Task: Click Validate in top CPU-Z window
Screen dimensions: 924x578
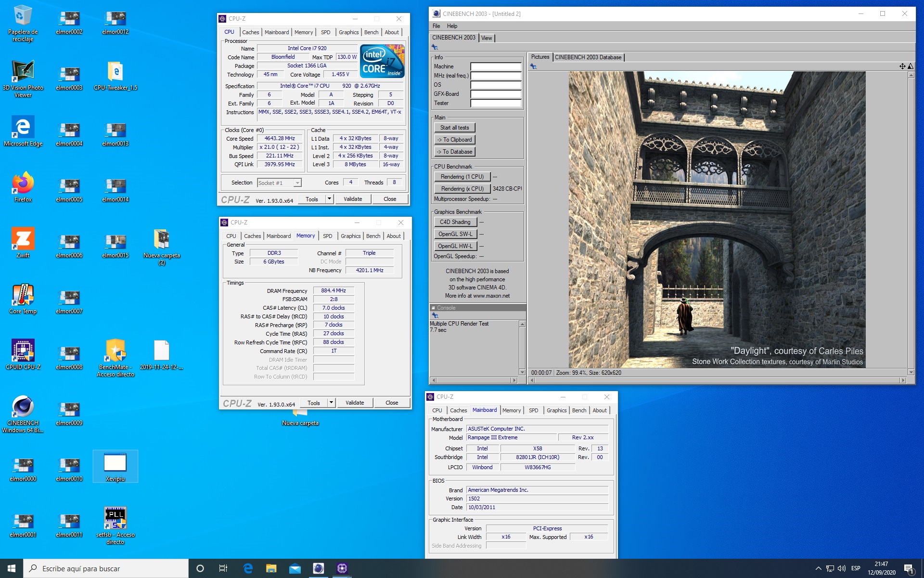Action: tap(353, 199)
